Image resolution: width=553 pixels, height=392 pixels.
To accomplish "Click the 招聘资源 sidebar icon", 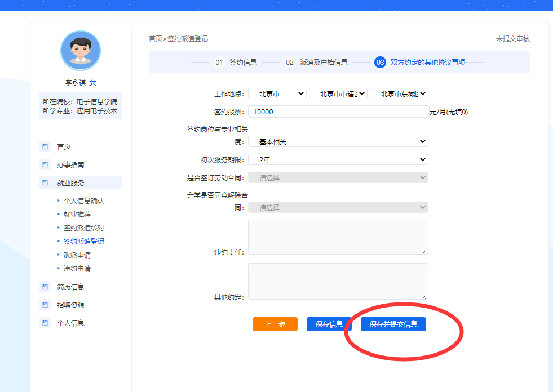I will click(x=45, y=305).
